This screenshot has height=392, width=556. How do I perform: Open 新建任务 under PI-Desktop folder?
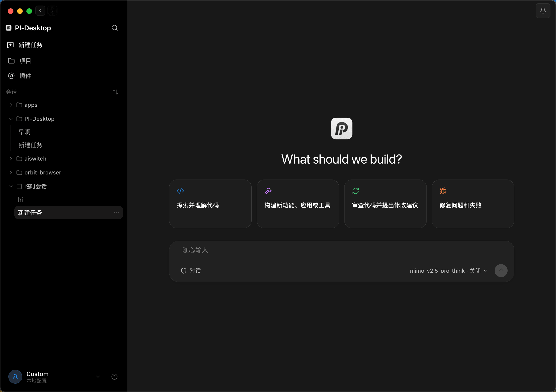point(30,145)
